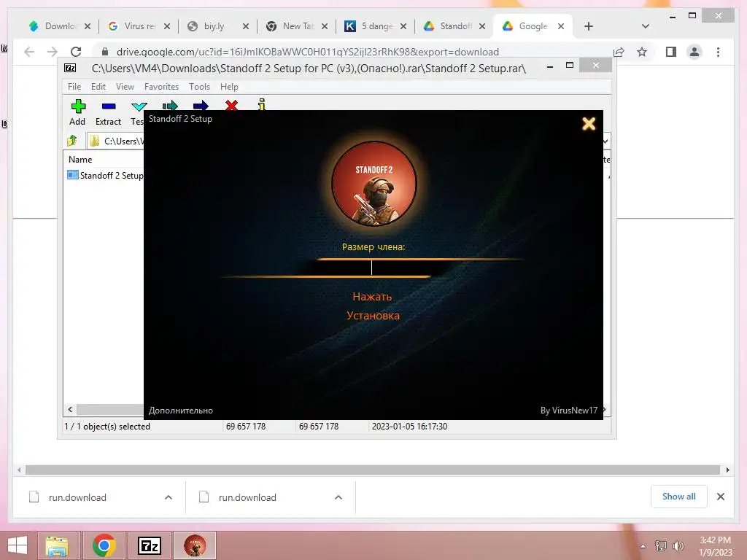747x560 pixels.
Task: Click the Standoff 2 icon on the taskbar
Action: [x=194, y=545]
